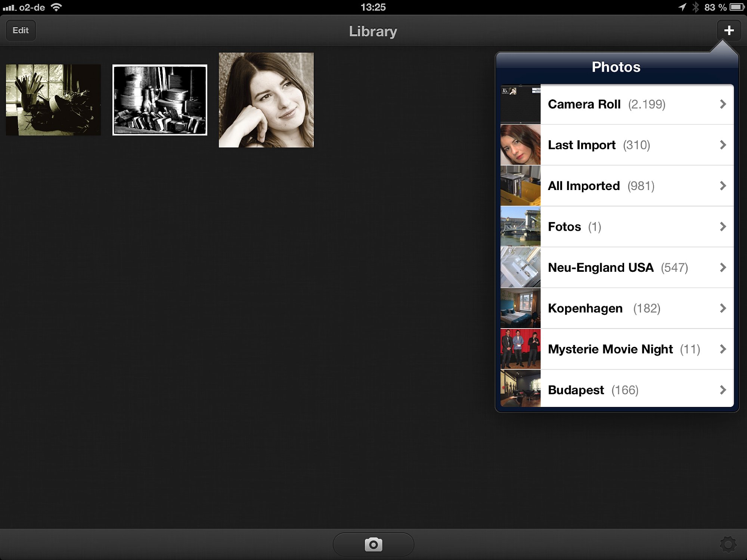
Task: Select the All Imported album
Action: tap(617, 186)
